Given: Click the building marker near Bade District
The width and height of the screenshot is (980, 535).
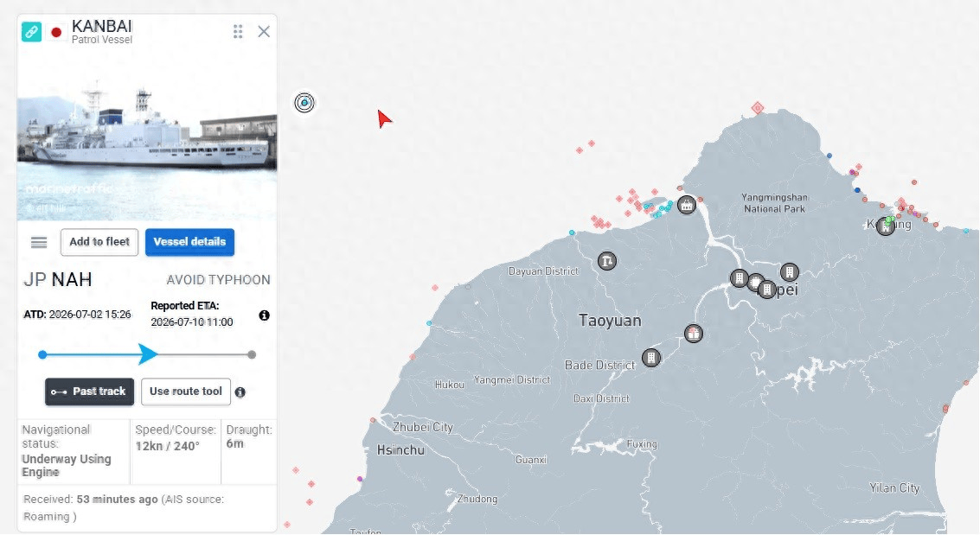Looking at the screenshot, I should 651,358.
